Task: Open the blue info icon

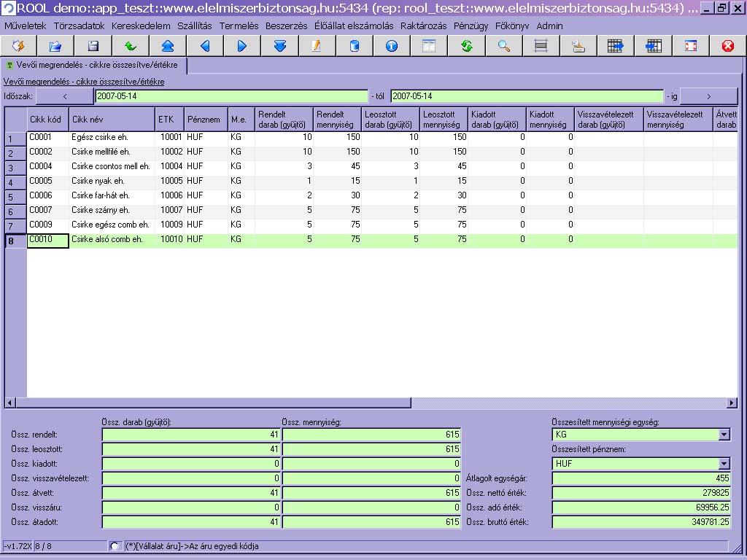Action: tap(392, 46)
